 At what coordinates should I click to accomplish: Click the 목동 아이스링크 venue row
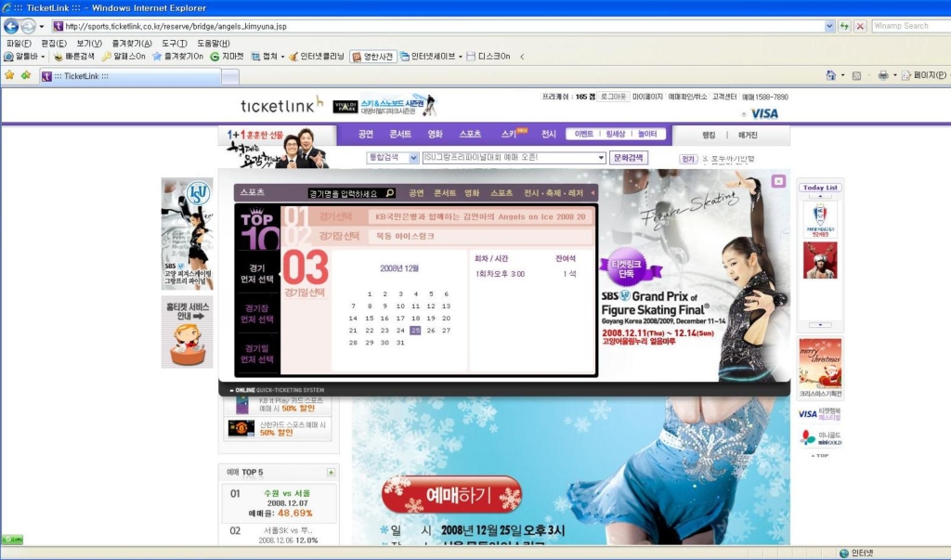[x=480, y=236]
